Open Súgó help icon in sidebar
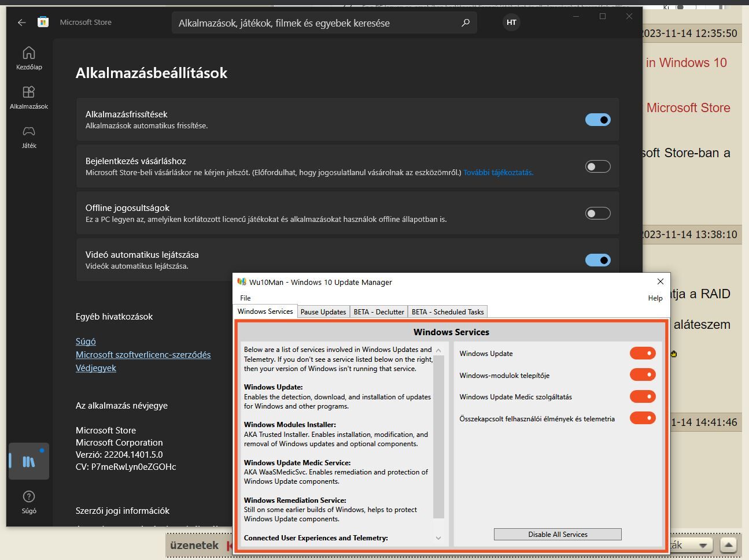Viewport: 749px width, 560px height. pos(29,502)
